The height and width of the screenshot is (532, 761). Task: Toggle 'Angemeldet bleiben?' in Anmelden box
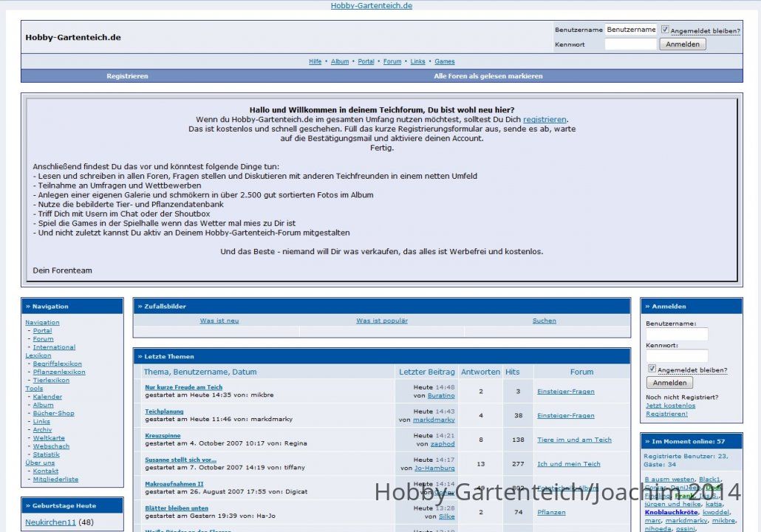[x=652, y=369]
